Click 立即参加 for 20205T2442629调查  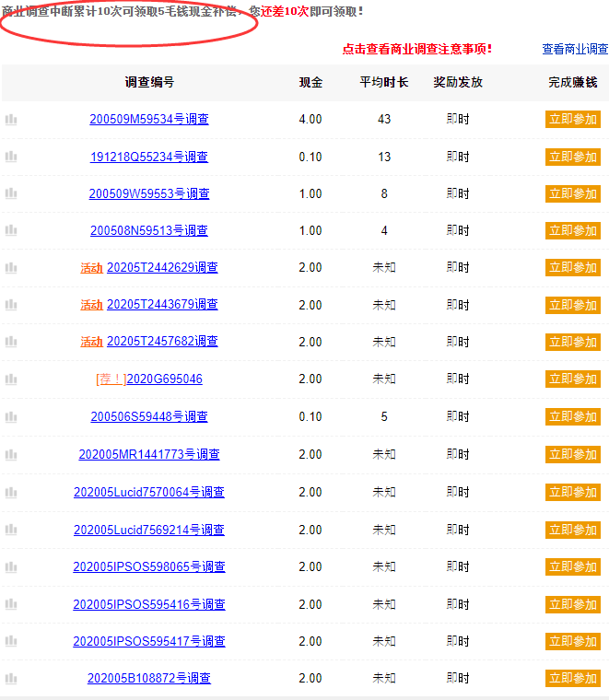573,267
